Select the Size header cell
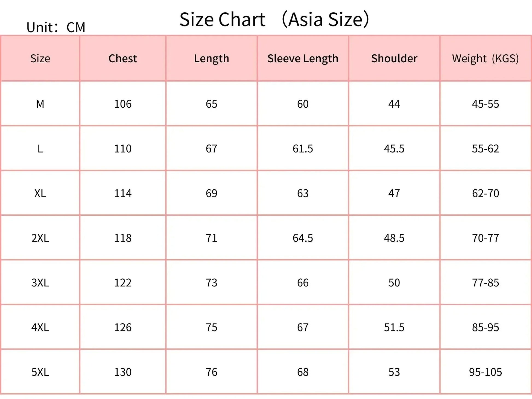532x399 pixels. 40,58
